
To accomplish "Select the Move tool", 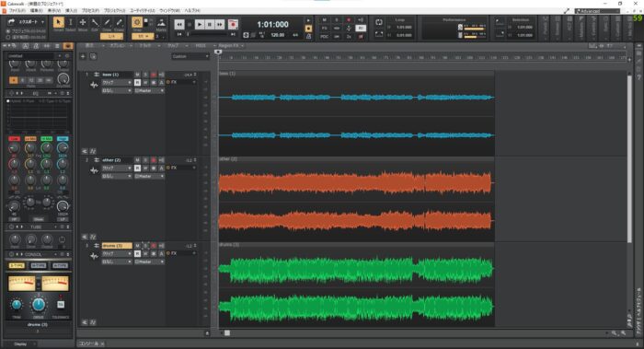I will [x=83, y=22].
